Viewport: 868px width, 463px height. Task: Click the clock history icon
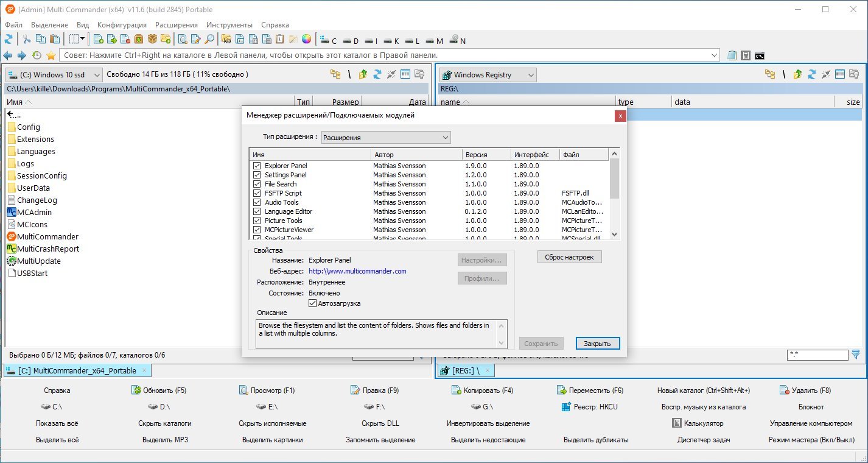pos(37,55)
